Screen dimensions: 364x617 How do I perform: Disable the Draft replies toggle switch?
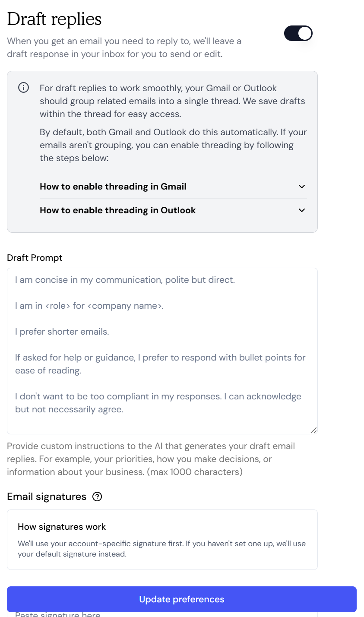[298, 33]
